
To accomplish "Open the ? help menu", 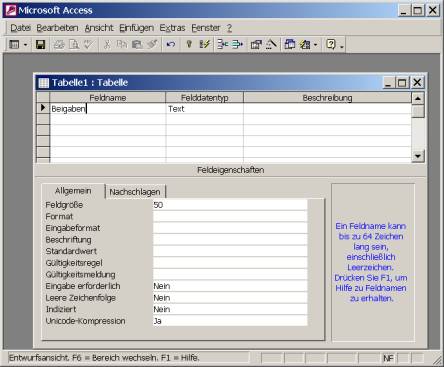I will (230, 28).
